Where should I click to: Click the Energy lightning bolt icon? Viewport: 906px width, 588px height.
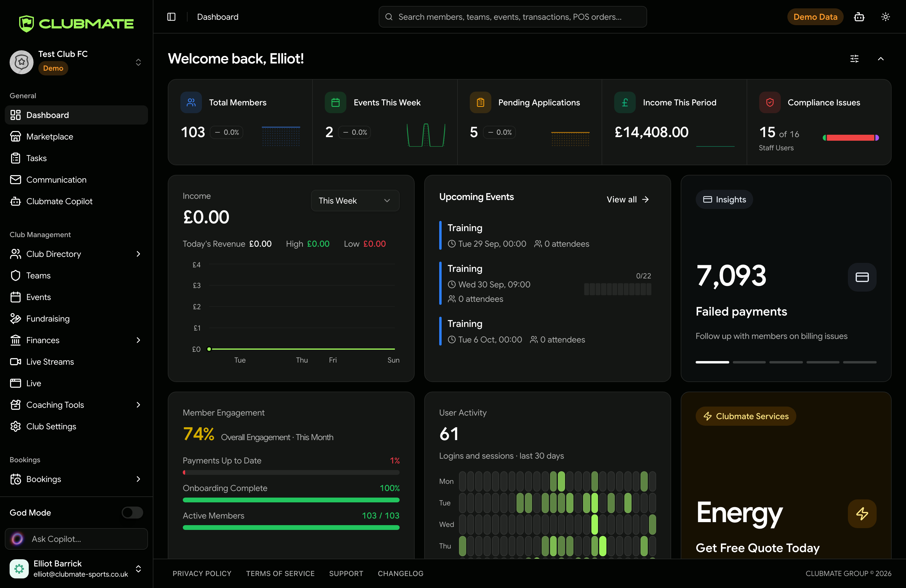pyautogui.click(x=862, y=513)
